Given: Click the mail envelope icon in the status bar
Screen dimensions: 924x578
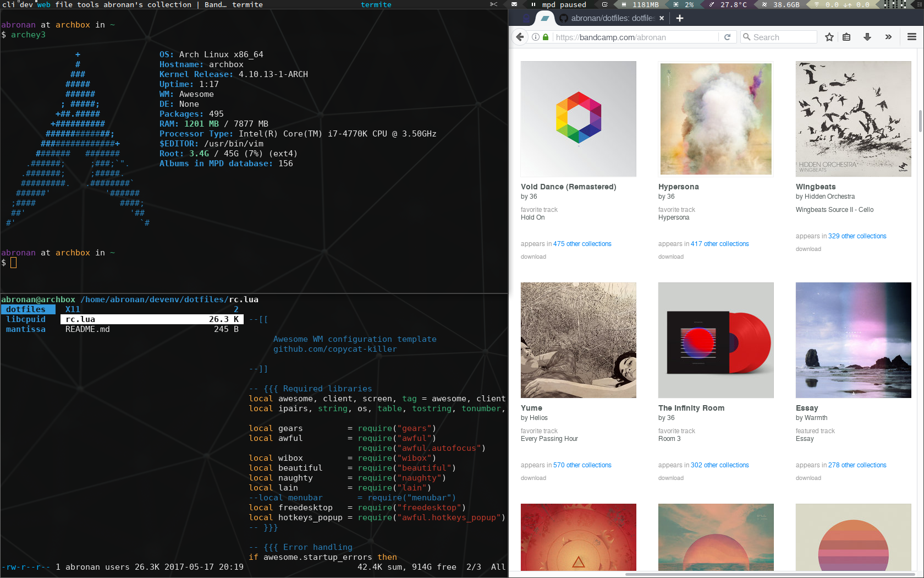Looking at the screenshot, I should click(514, 4).
